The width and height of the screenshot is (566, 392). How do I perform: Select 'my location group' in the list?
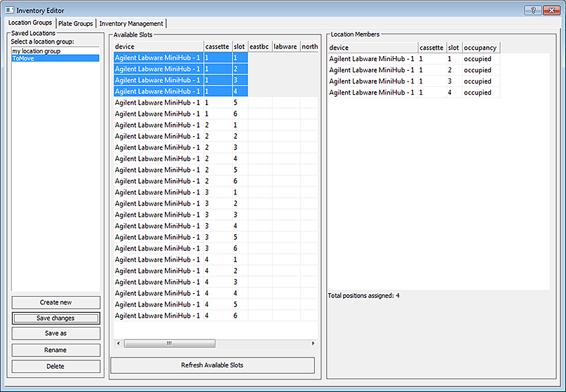pyautogui.click(x=36, y=51)
